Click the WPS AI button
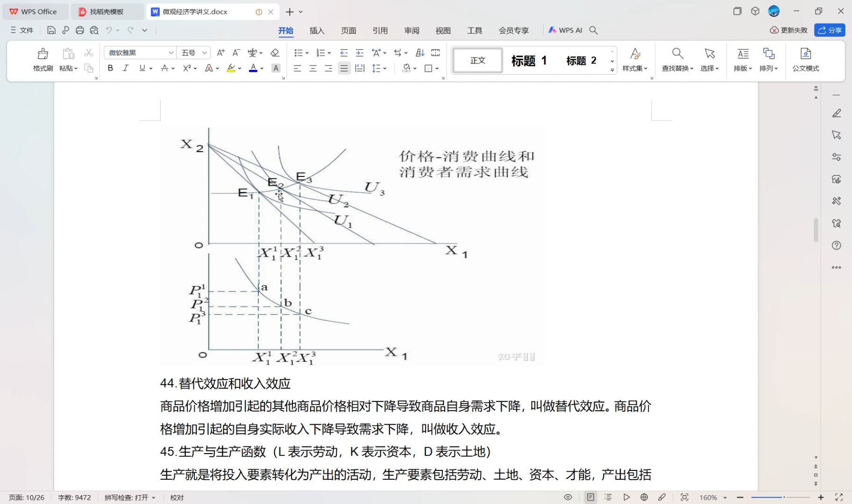The height and width of the screenshot is (504, 852). (565, 30)
